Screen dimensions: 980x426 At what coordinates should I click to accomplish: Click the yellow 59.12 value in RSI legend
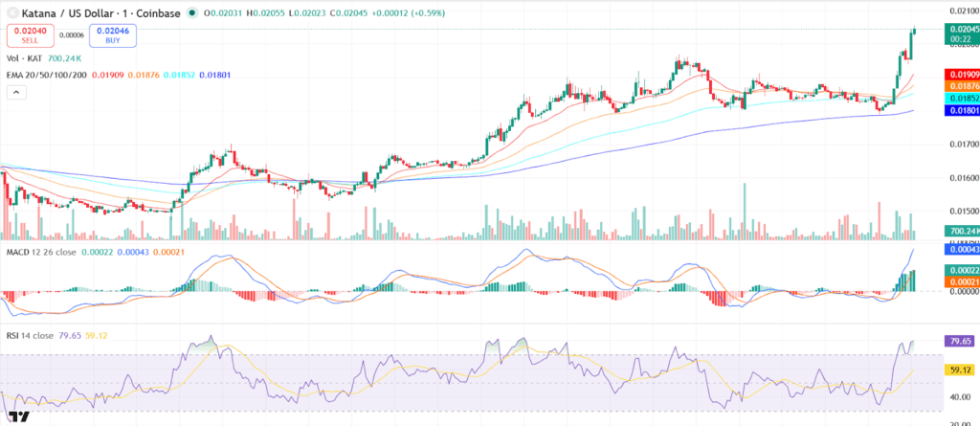point(95,335)
